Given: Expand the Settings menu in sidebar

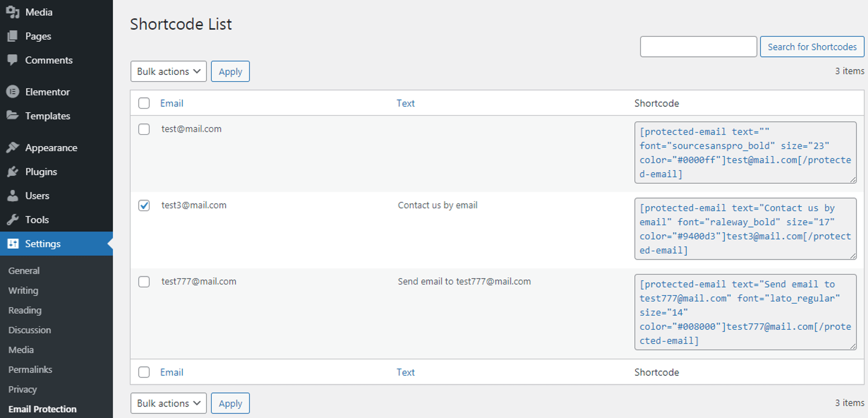Looking at the screenshot, I should click(42, 243).
